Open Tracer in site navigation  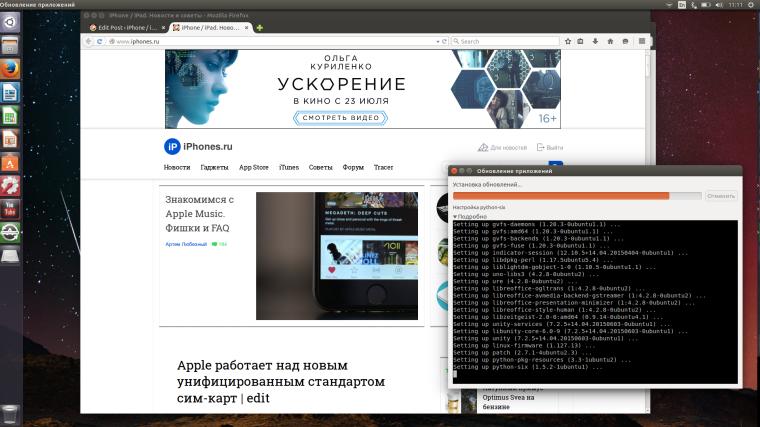(x=383, y=167)
